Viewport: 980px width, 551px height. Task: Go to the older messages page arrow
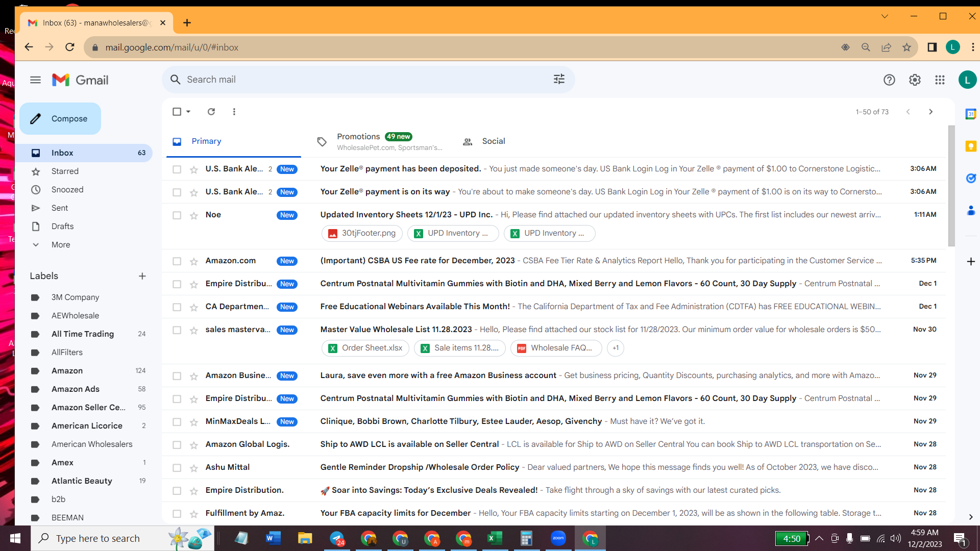click(930, 112)
